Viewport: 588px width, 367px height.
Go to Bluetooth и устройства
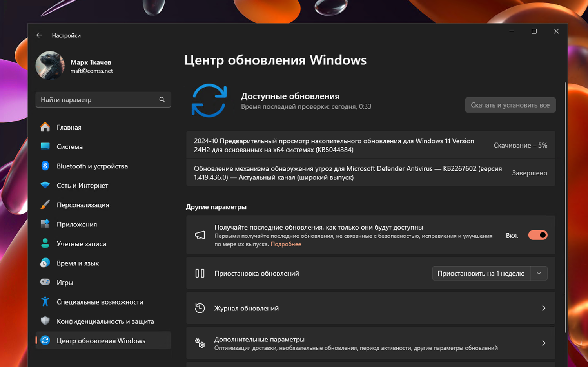pyautogui.click(x=103, y=166)
